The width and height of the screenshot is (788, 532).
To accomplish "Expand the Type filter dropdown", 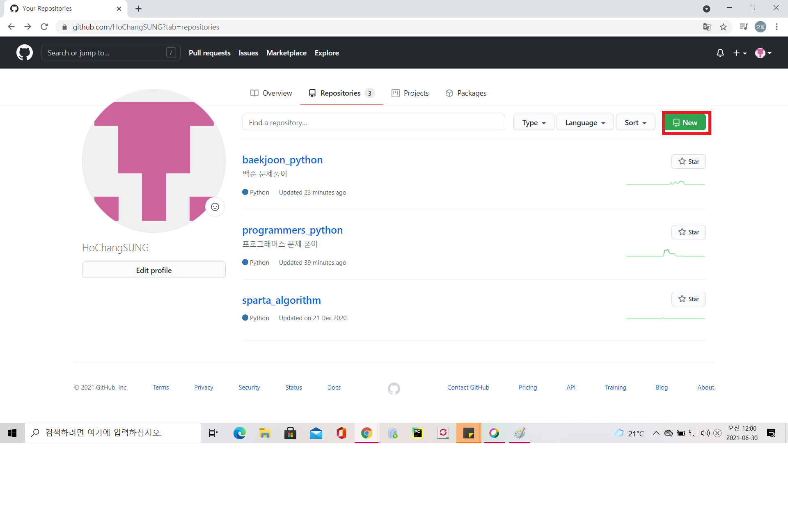I will point(534,122).
